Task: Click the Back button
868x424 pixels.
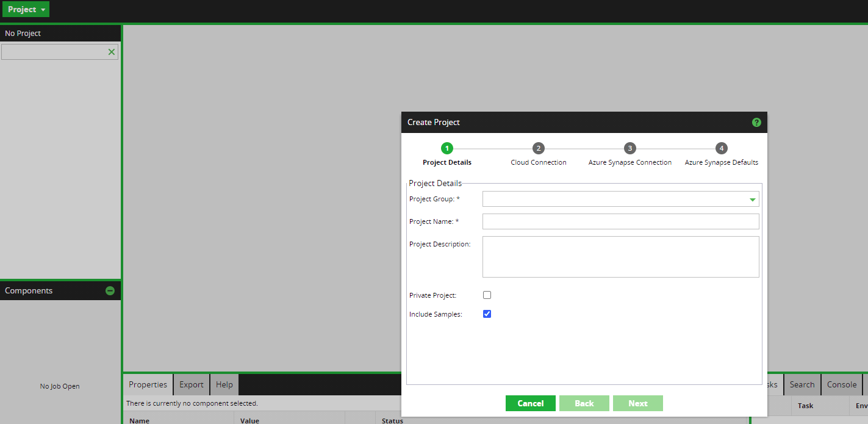Action: point(584,403)
